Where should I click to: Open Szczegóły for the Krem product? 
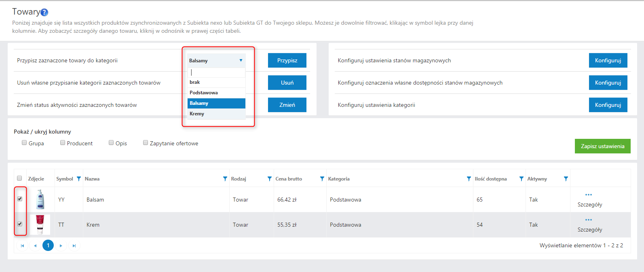589,229
